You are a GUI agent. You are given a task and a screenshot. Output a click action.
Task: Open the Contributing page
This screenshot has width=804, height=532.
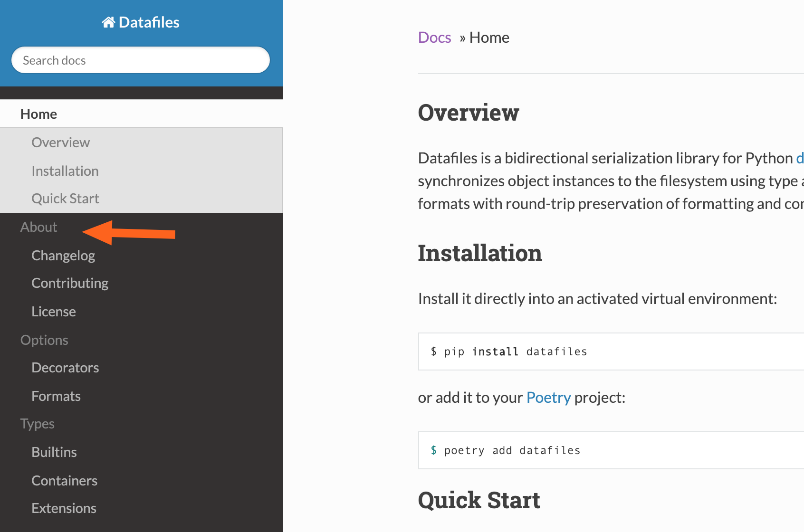click(70, 283)
